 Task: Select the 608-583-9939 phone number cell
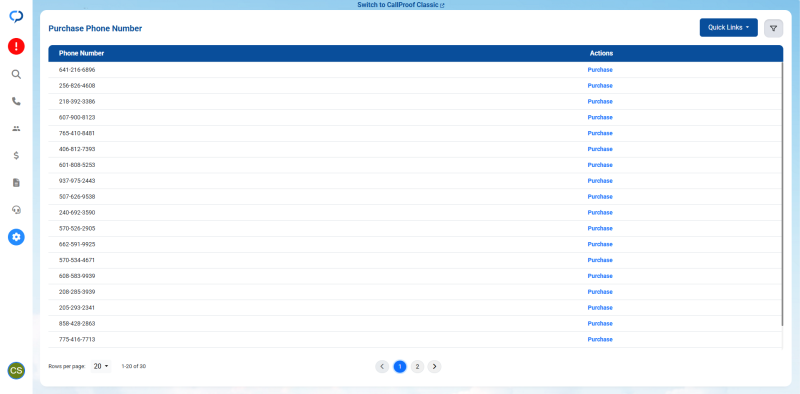[77, 276]
